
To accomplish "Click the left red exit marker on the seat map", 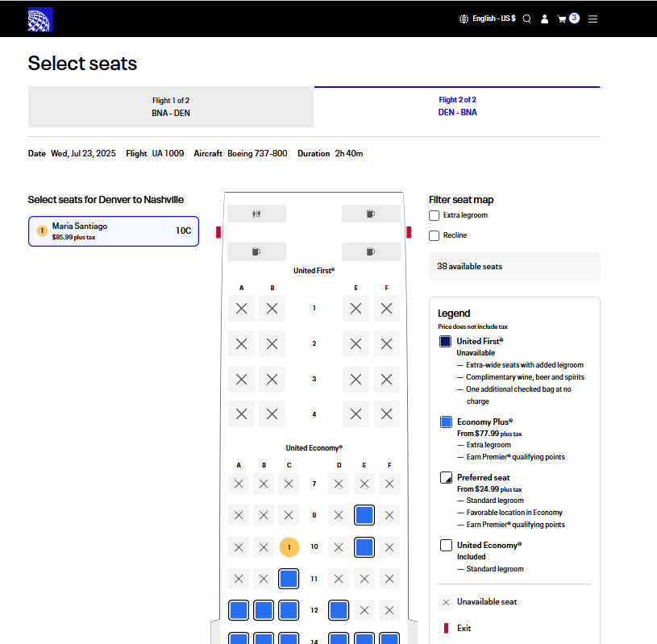I will point(218,232).
